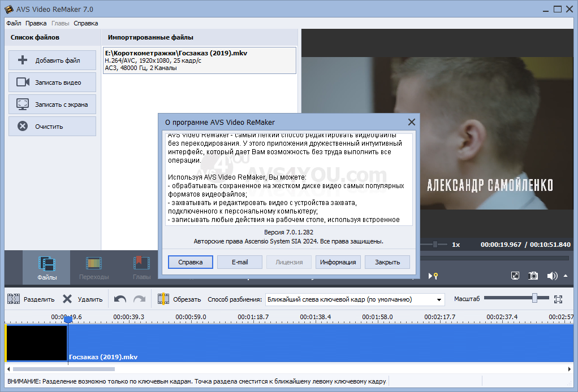Viewport: 578px width, 392px height.
Task: Click the timeline scroll-right arrow
Action: point(570,369)
